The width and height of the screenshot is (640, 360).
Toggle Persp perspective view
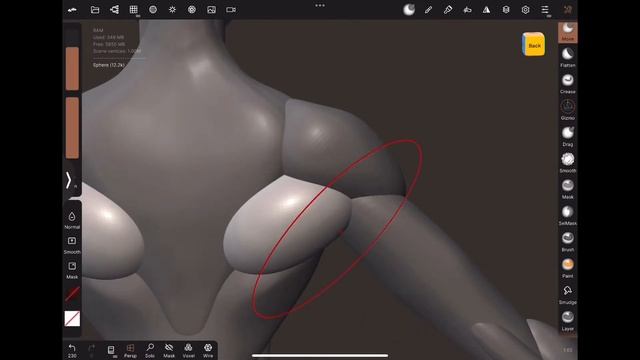(130, 351)
